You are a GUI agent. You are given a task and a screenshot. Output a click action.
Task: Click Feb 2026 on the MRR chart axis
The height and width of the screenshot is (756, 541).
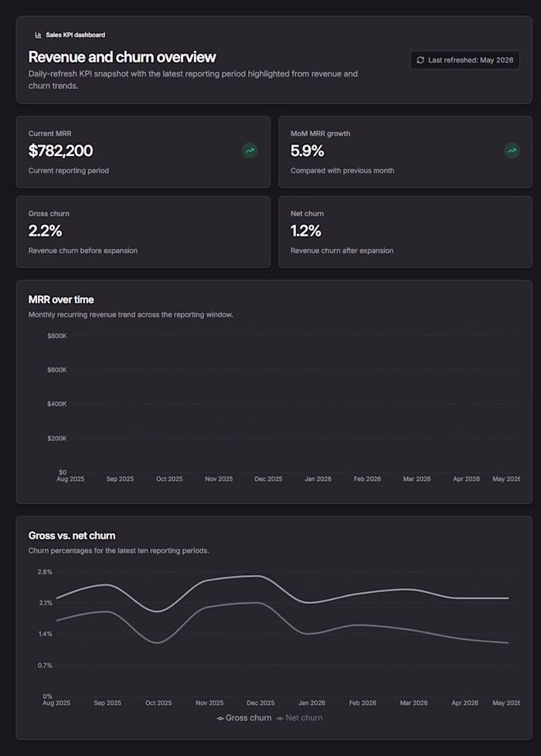pyautogui.click(x=367, y=478)
